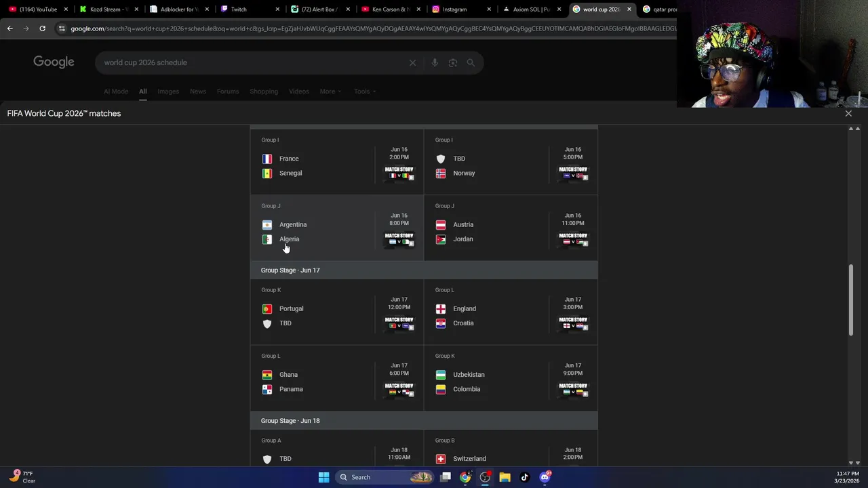Switch to Images results tab
This screenshot has height=488, width=868.
168,91
